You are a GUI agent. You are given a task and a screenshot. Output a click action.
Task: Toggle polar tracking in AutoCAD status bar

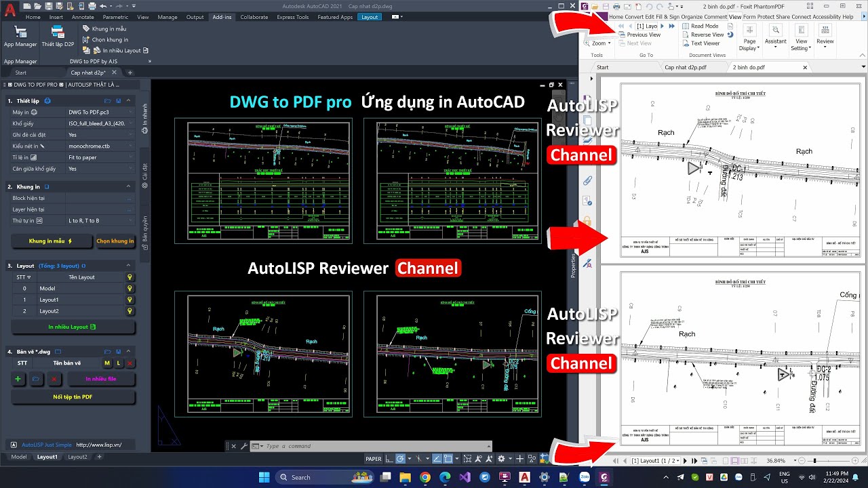click(x=400, y=459)
